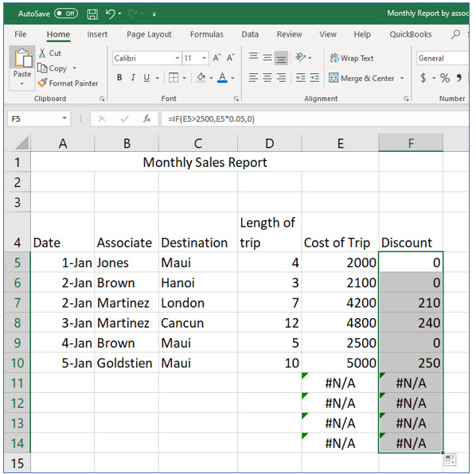Align text right in the cell
This screenshot has width=476, height=474.
pyautogui.click(x=281, y=78)
